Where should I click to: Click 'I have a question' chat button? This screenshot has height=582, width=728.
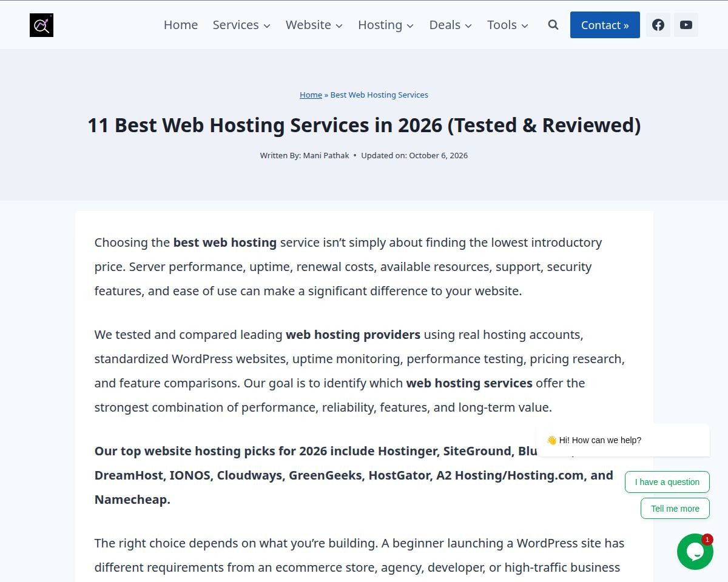tap(667, 482)
